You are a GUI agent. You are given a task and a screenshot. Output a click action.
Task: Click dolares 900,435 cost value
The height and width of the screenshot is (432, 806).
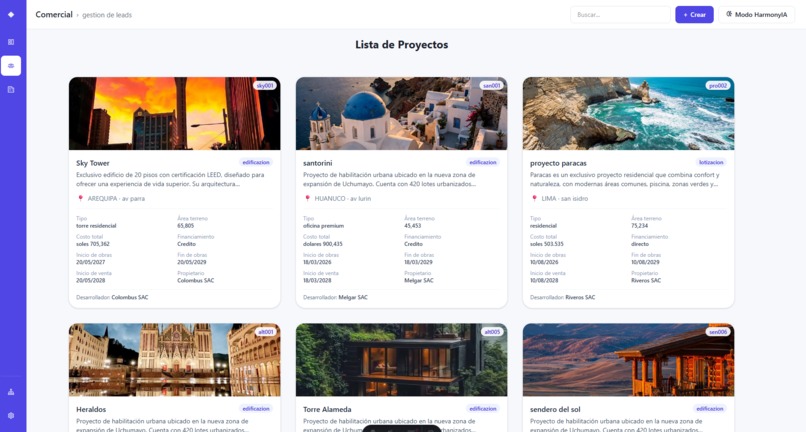coord(323,244)
